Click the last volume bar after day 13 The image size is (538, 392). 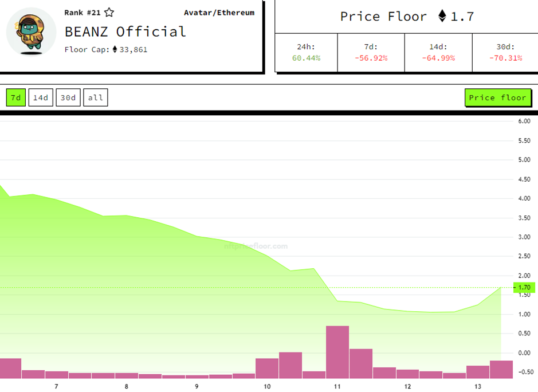point(501,370)
